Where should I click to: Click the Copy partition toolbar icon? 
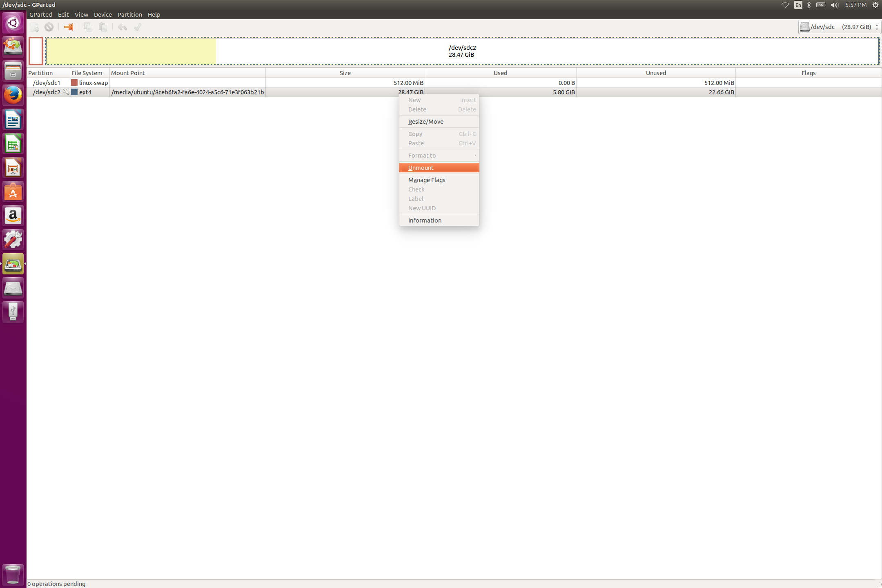coord(88,27)
